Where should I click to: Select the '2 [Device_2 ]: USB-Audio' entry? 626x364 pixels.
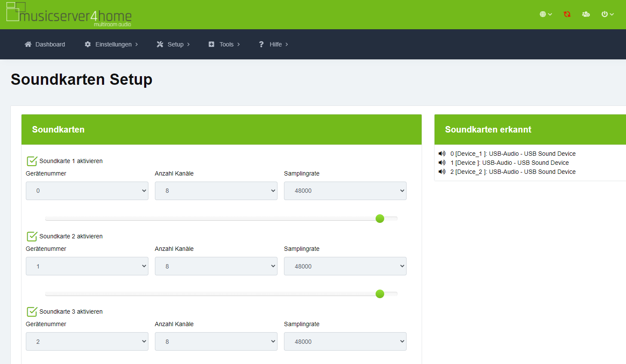click(513, 172)
